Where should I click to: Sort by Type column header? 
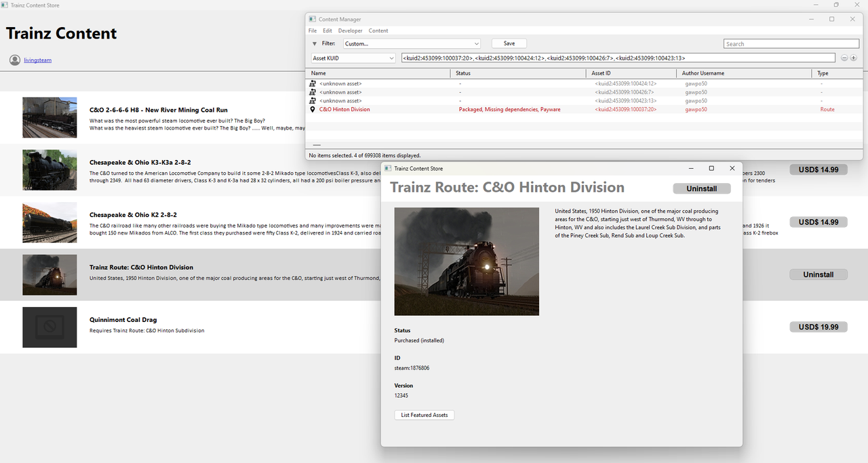click(x=837, y=73)
